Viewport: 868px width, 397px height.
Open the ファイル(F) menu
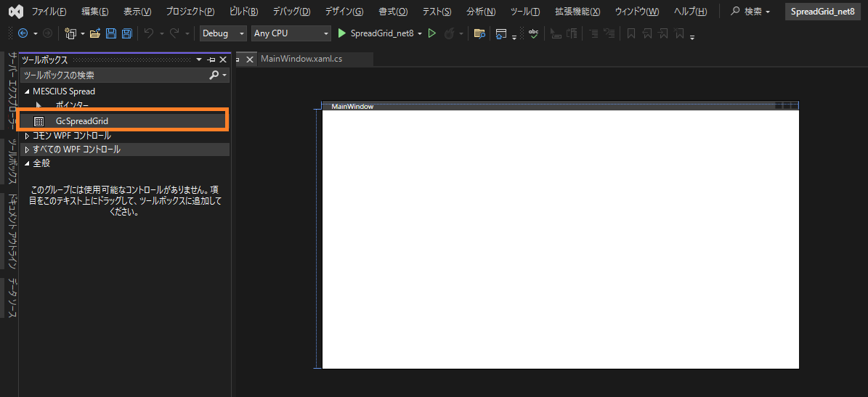pos(49,12)
